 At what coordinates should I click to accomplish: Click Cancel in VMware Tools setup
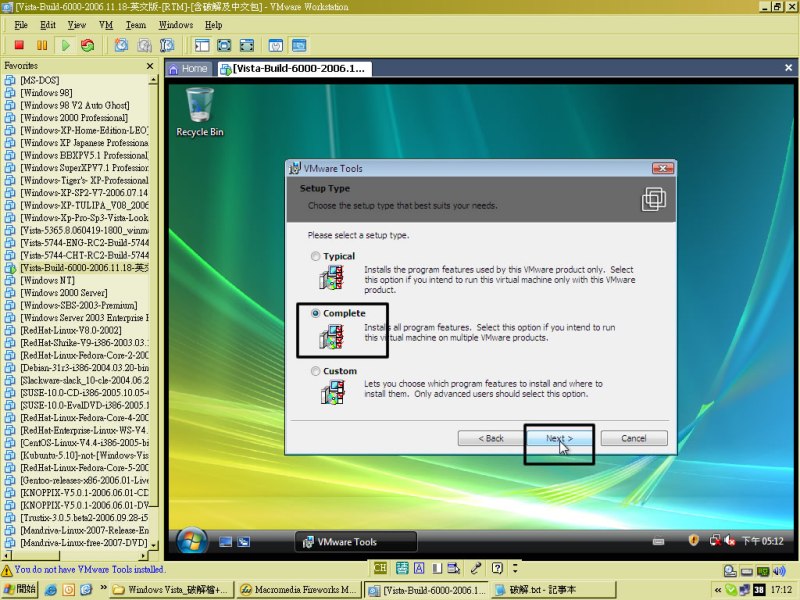coord(634,438)
